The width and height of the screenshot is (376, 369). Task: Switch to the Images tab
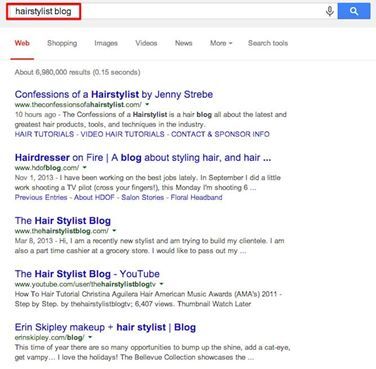coord(106,43)
